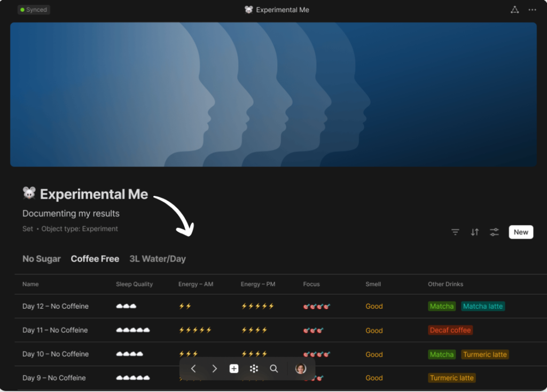Click the Name column header
This screenshot has width=547, height=392.
[x=30, y=284]
